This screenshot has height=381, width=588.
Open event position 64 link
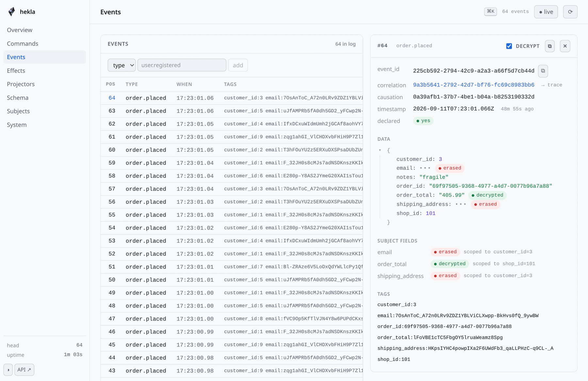click(112, 98)
